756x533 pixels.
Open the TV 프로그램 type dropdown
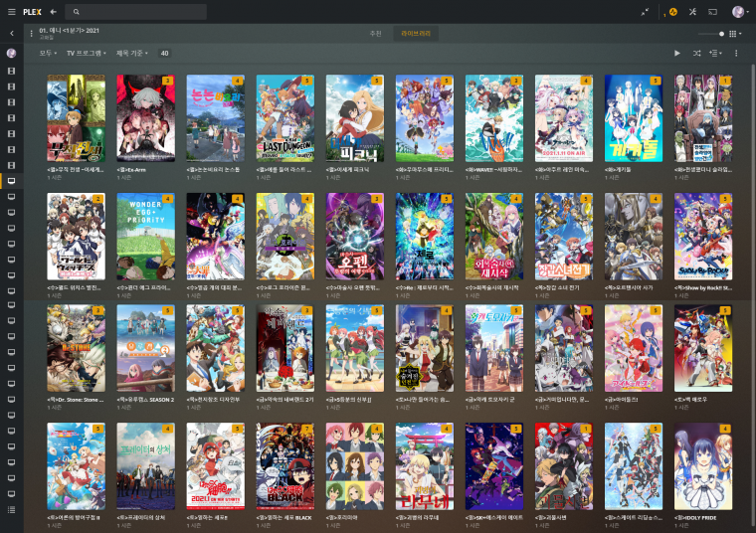pyautogui.click(x=87, y=53)
